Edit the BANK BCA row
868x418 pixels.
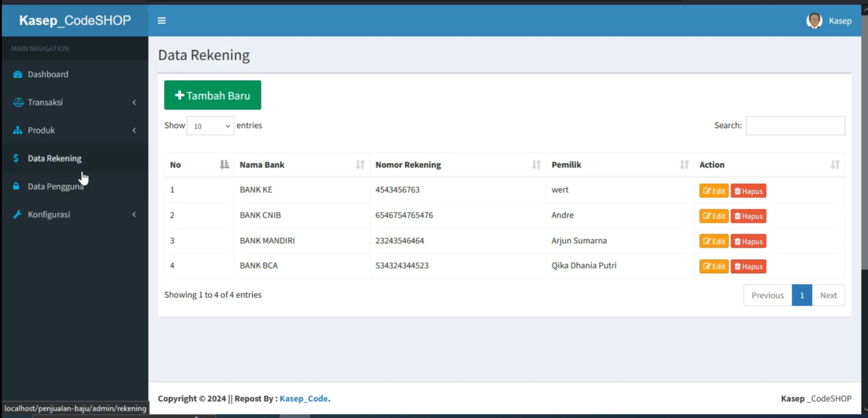(x=714, y=266)
